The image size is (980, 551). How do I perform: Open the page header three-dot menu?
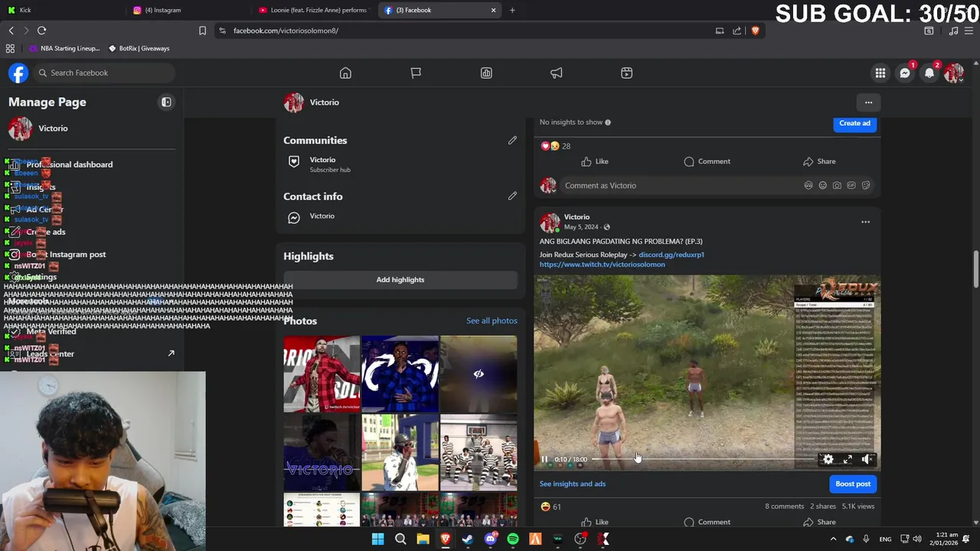pos(868,102)
